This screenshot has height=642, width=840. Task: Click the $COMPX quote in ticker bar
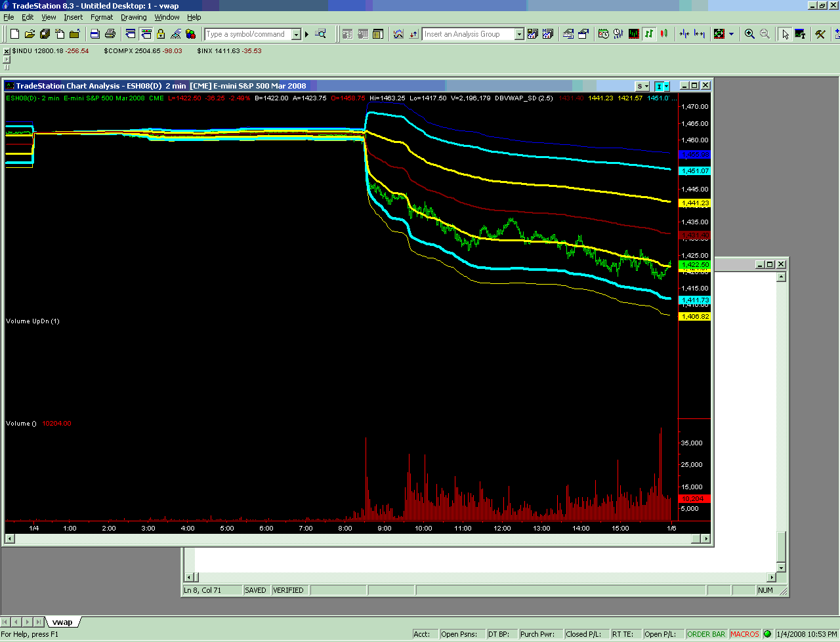[x=143, y=50]
